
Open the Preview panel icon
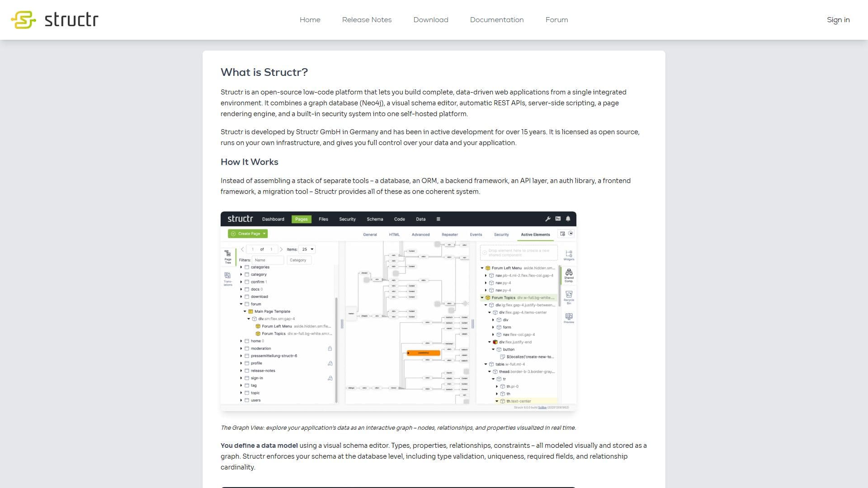pyautogui.click(x=569, y=318)
